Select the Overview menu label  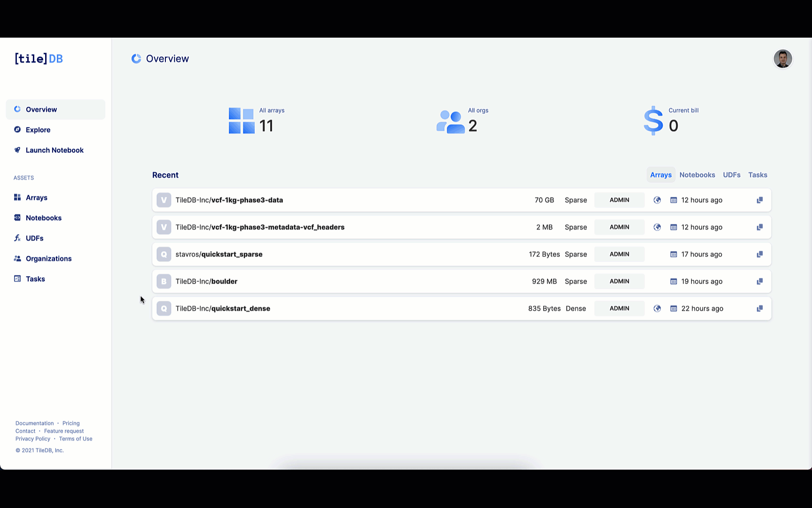41,109
